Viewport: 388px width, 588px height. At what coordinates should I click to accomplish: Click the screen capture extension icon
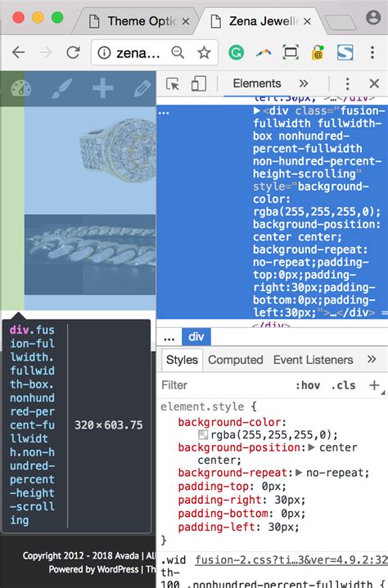[x=291, y=52]
